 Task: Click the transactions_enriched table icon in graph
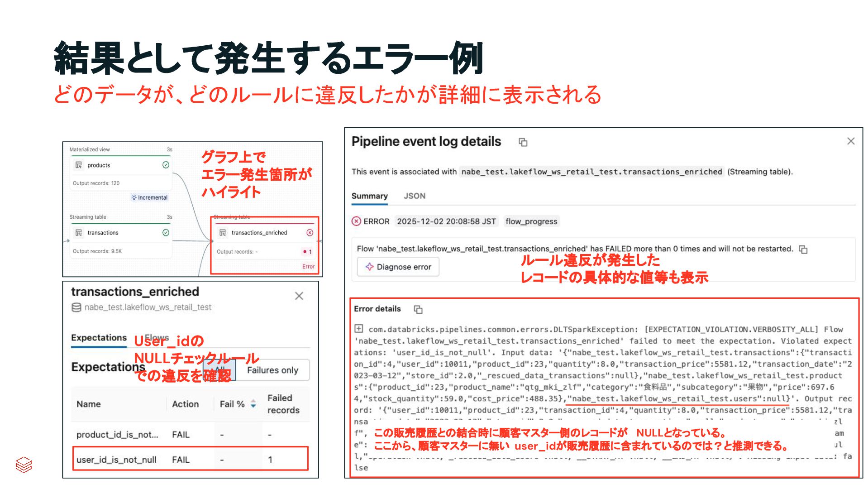[223, 233]
